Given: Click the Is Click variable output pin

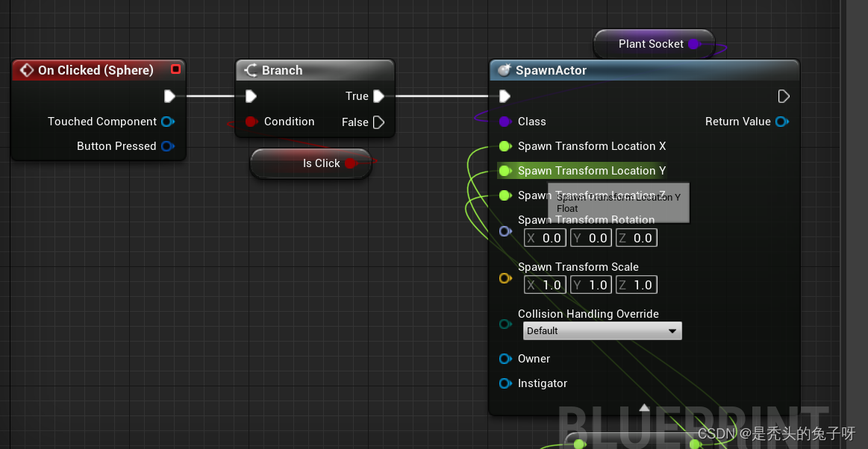Looking at the screenshot, I should point(351,163).
